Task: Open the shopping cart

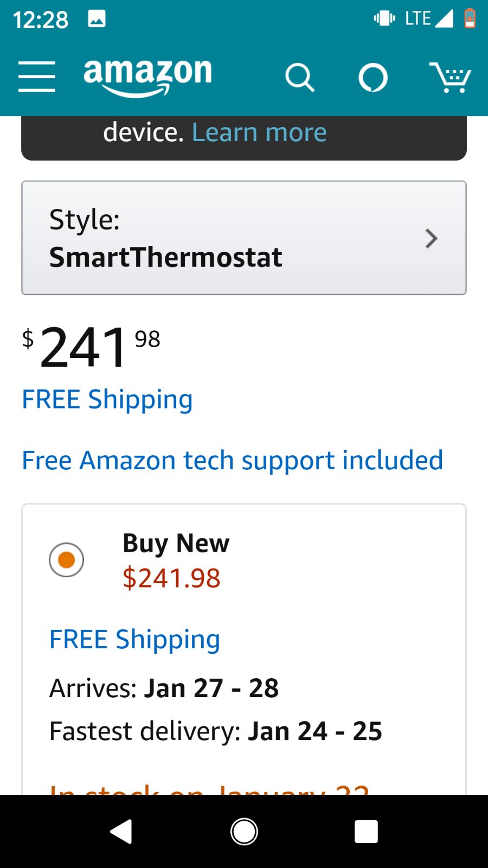Action: 450,78
